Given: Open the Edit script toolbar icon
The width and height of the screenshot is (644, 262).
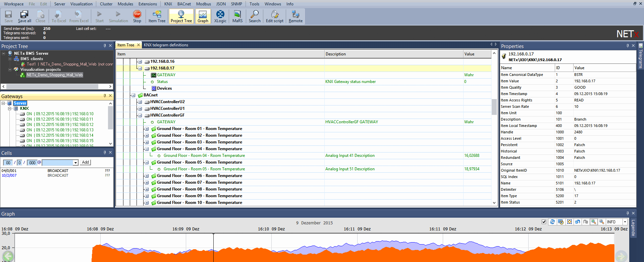Looking at the screenshot, I should coord(275,16).
